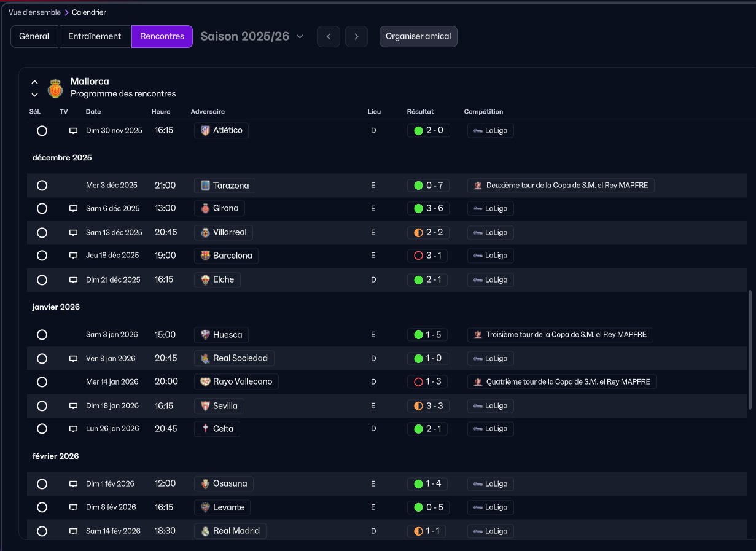Switch to the Général tab
756x551 pixels.
coord(34,36)
